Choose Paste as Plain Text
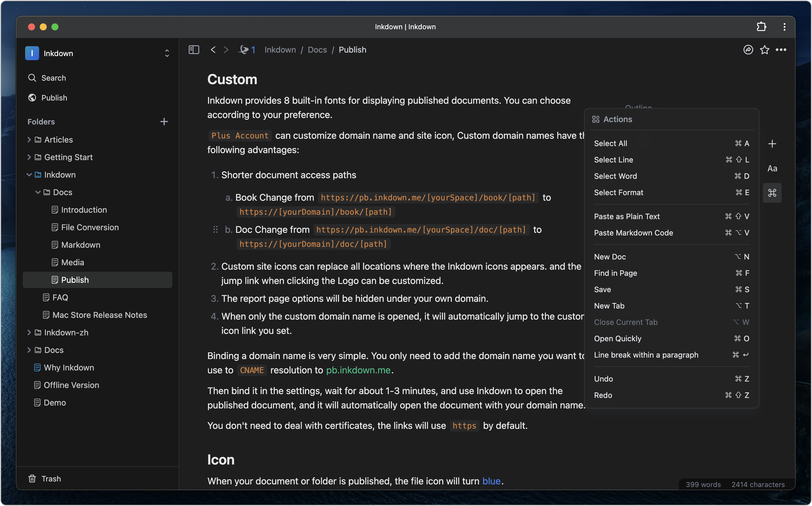 click(x=671, y=216)
